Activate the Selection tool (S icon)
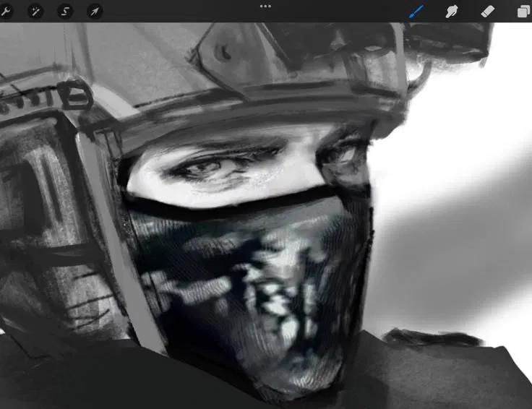 coord(65,12)
